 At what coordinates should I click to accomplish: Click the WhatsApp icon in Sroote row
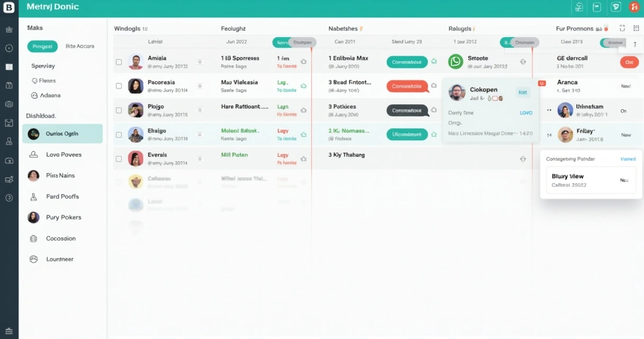pyautogui.click(x=455, y=61)
